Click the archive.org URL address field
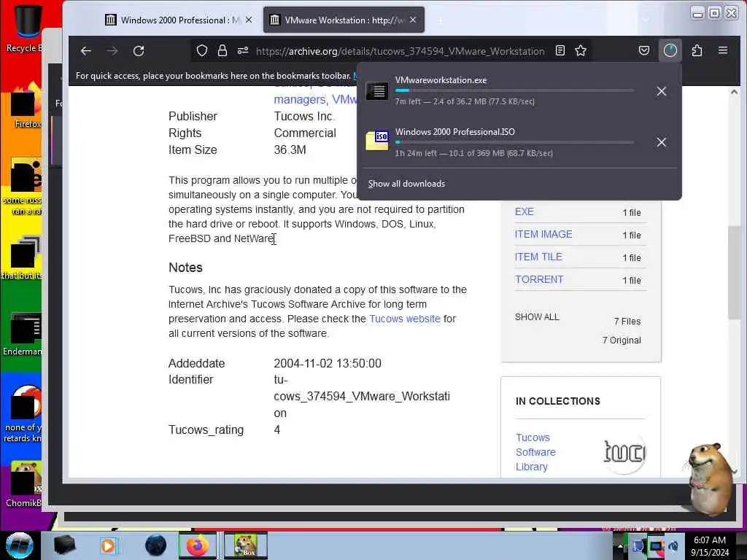This screenshot has width=747, height=560. coord(400,51)
